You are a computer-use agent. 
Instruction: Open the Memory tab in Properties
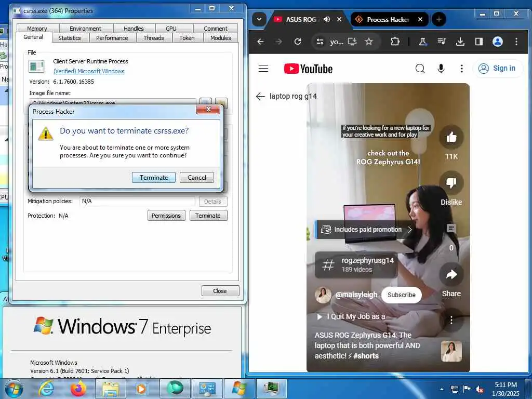point(37,29)
